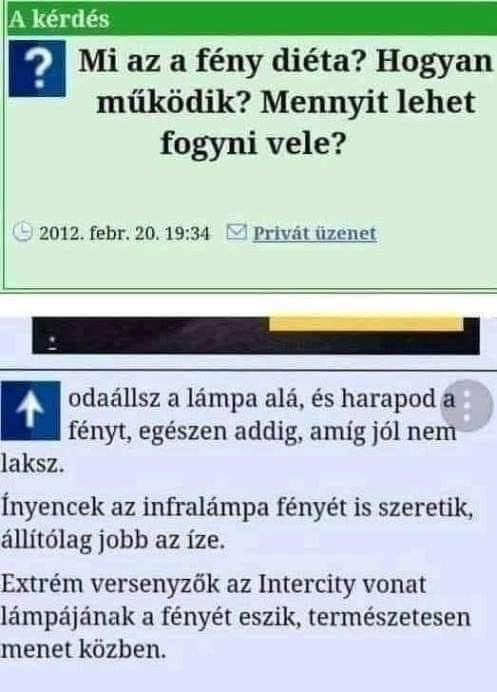
Task: Click the dark banner strip above the answer
Action: click(256, 335)
